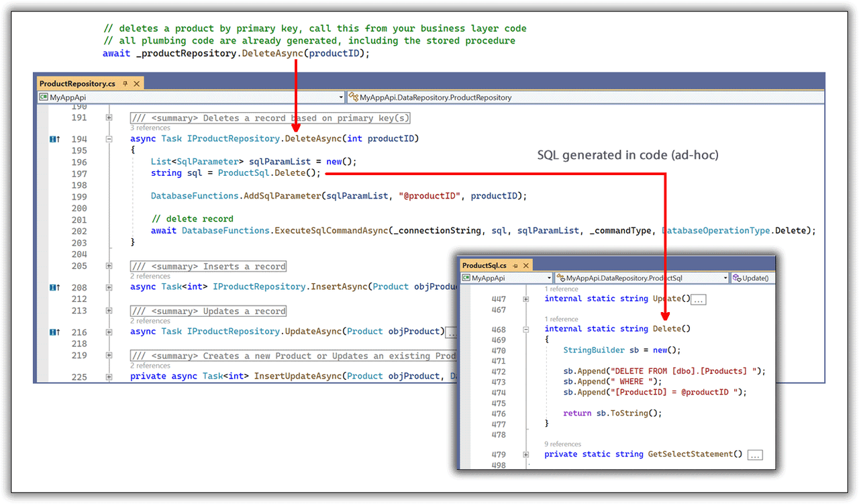Open the Update() member dropdown
Image resolution: width=859 pixels, height=504 pixels.
tap(752, 278)
